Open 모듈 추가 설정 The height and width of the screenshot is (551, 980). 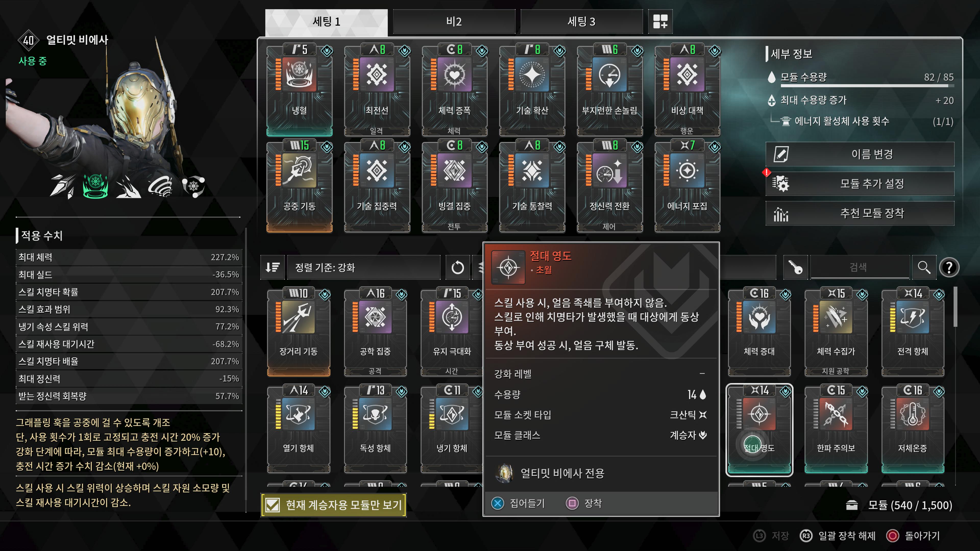tap(860, 184)
